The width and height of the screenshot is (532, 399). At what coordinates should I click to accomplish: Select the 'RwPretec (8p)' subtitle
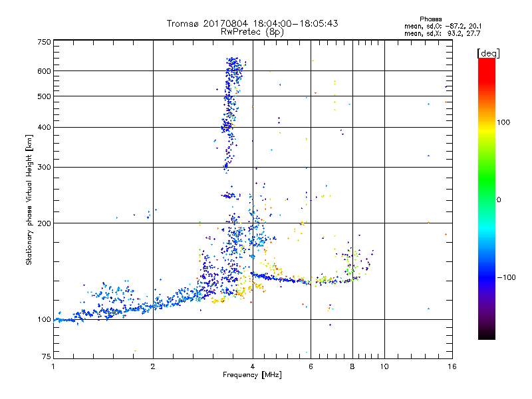pos(253,32)
